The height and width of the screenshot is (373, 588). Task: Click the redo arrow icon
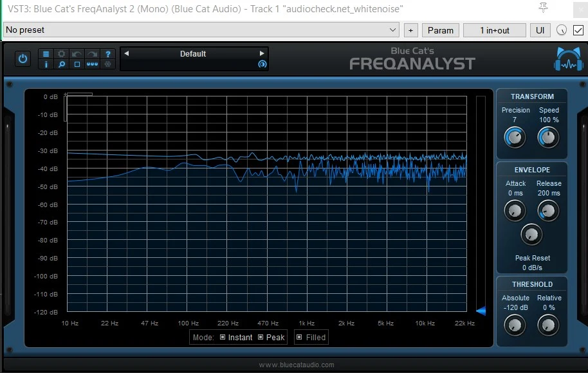click(92, 54)
